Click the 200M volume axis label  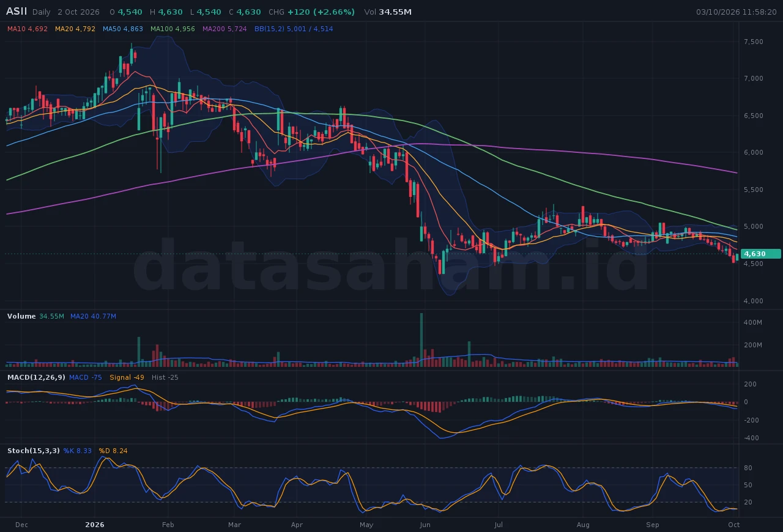coord(752,345)
